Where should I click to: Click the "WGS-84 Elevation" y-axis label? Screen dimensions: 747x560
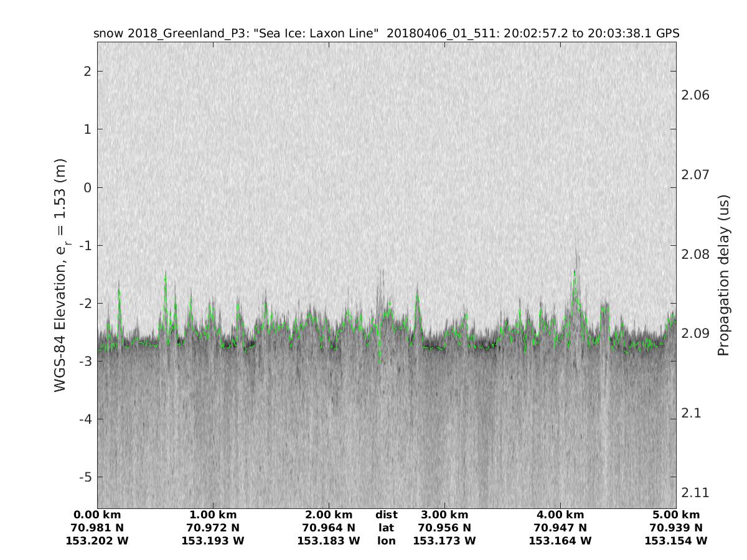60,274
